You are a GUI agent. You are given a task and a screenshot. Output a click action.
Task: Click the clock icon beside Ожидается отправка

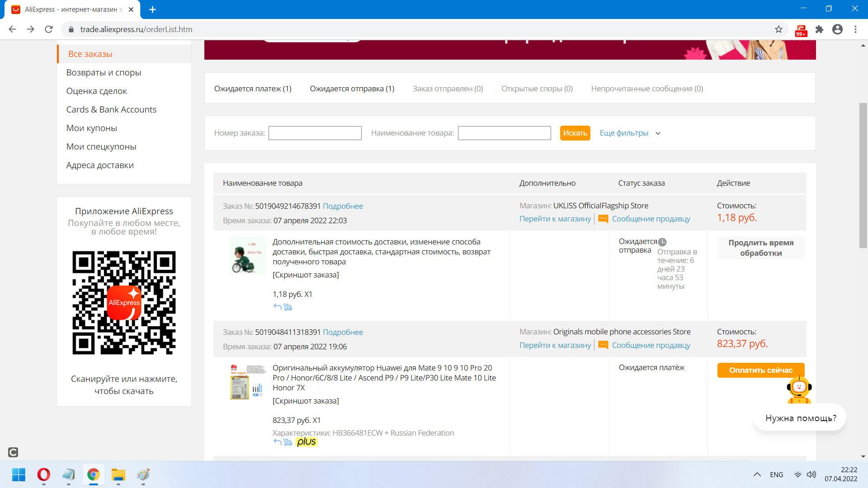coord(662,242)
